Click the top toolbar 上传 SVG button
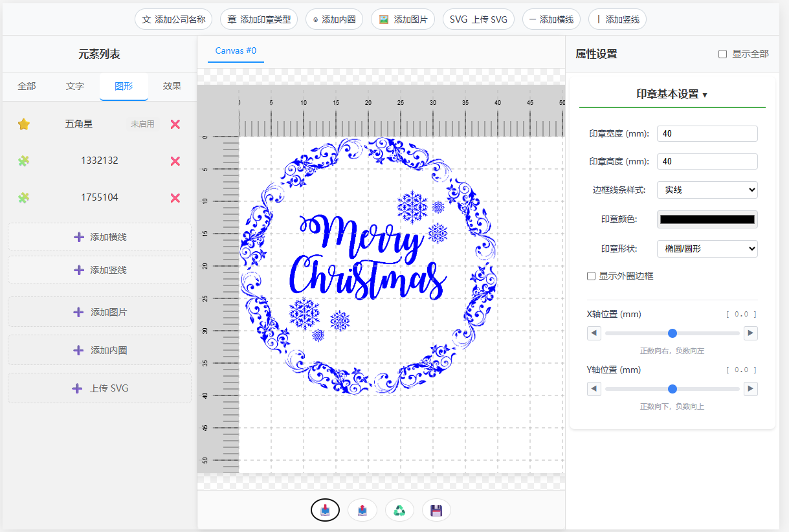The width and height of the screenshot is (789, 532). tap(478, 19)
